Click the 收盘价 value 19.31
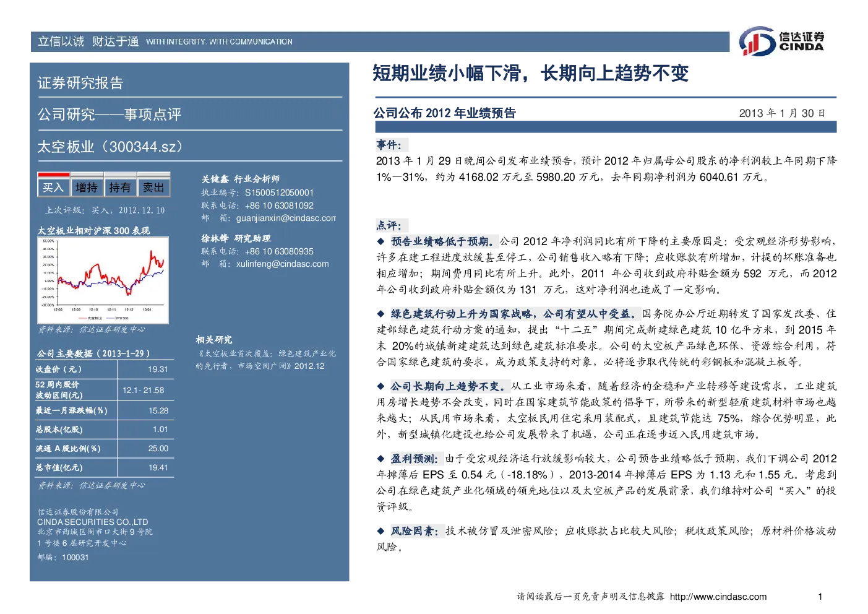This screenshot has width=868, height=614. click(x=158, y=370)
